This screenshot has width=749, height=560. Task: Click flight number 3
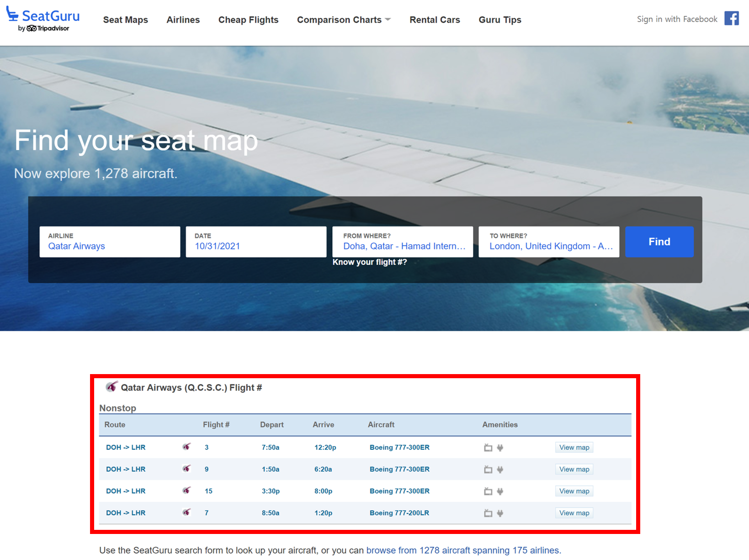point(207,447)
